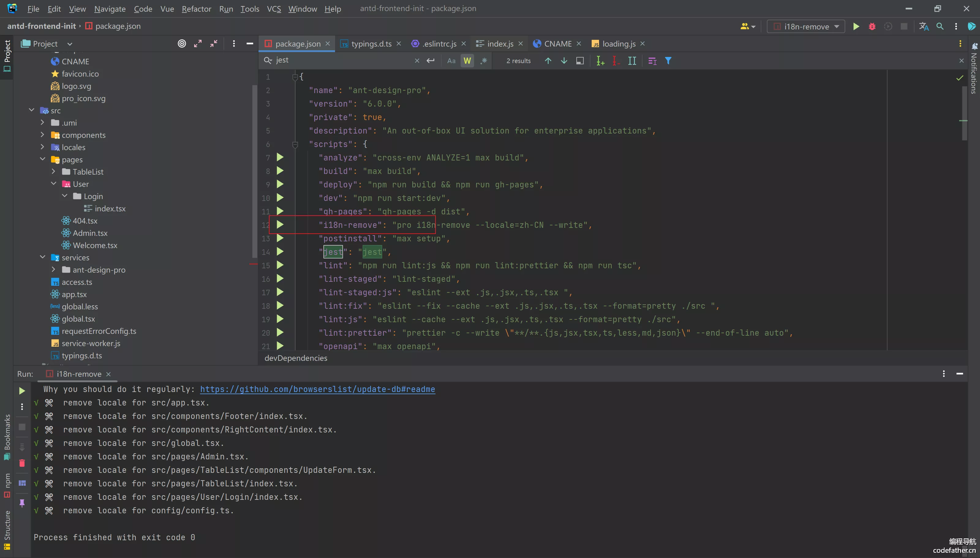Toggle Words option in search bar
Image resolution: width=980 pixels, height=558 pixels.
[x=467, y=61]
